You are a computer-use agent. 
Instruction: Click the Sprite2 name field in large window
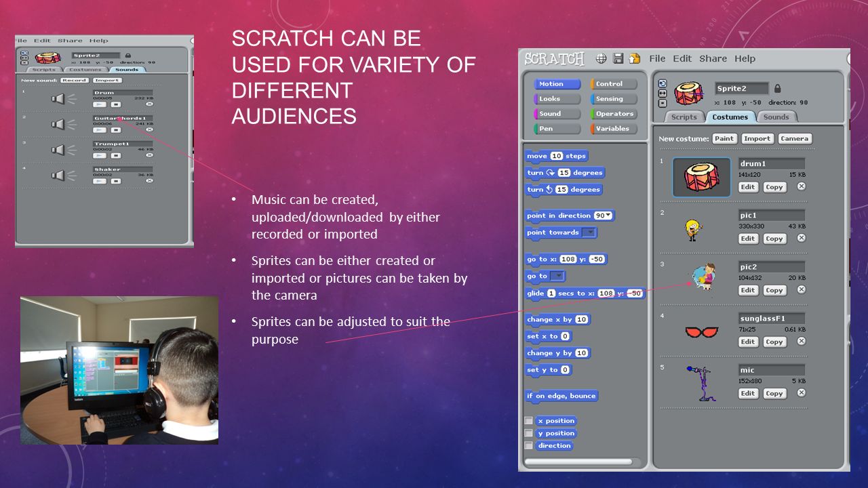click(742, 88)
